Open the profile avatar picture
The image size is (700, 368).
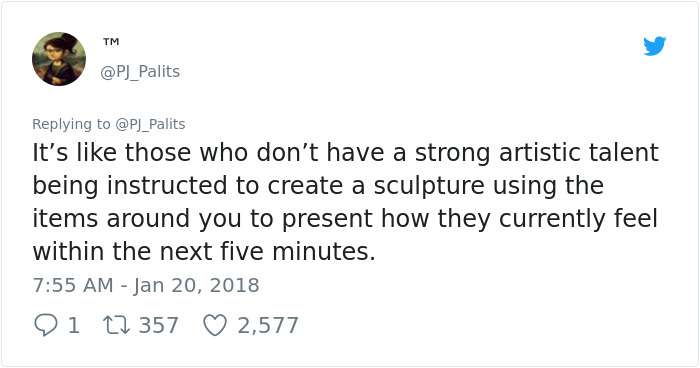click(x=59, y=59)
